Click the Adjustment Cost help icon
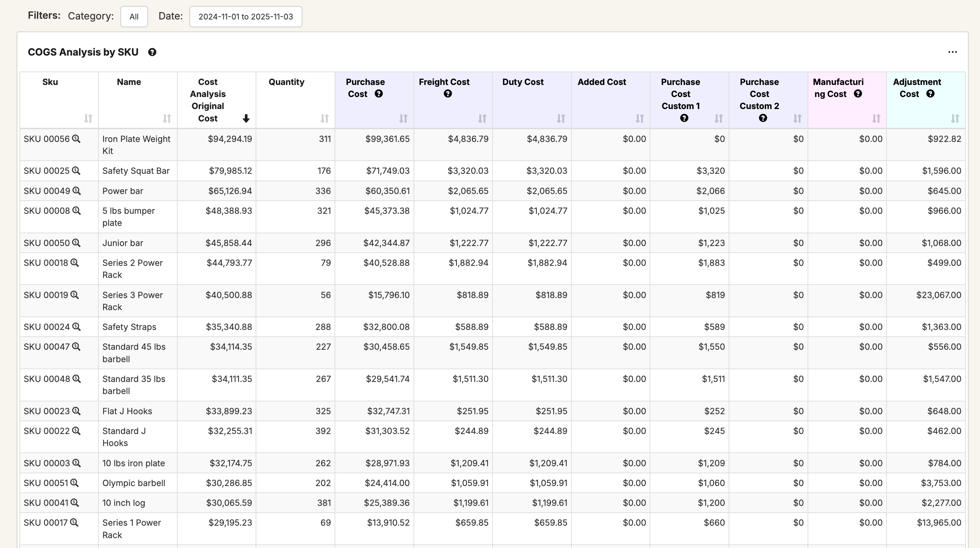Image resolution: width=980 pixels, height=548 pixels. coord(930,94)
